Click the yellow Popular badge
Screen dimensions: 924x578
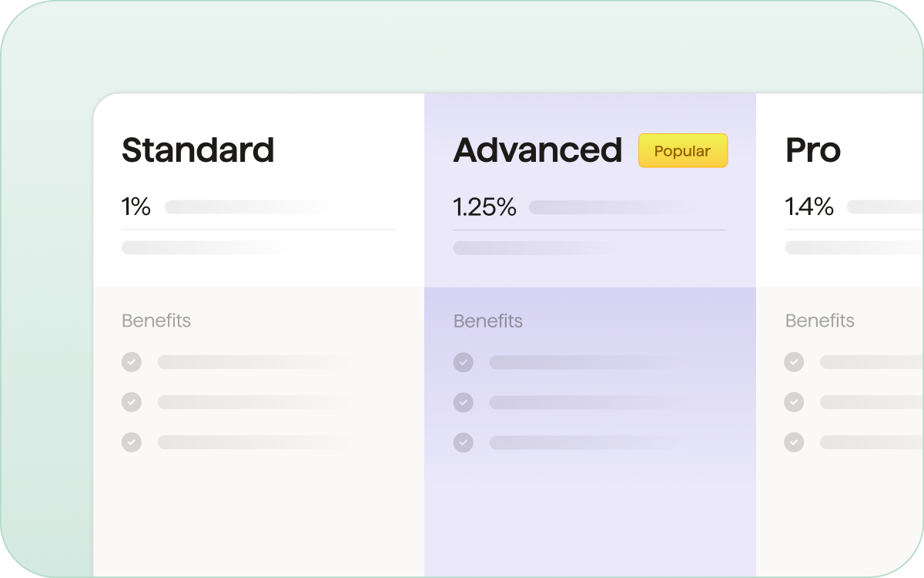pyautogui.click(x=682, y=151)
